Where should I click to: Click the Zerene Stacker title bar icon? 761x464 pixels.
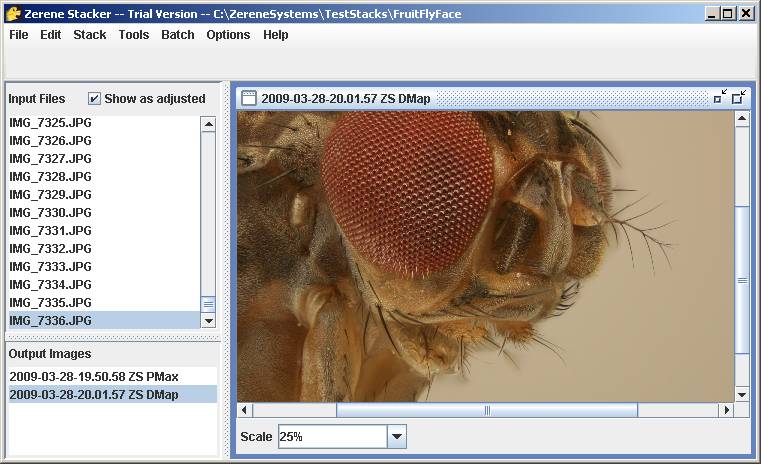click(12, 14)
